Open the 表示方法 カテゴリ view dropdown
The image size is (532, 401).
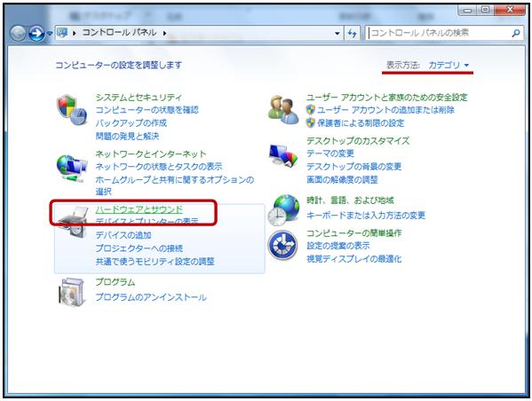pyautogui.click(x=449, y=65)
